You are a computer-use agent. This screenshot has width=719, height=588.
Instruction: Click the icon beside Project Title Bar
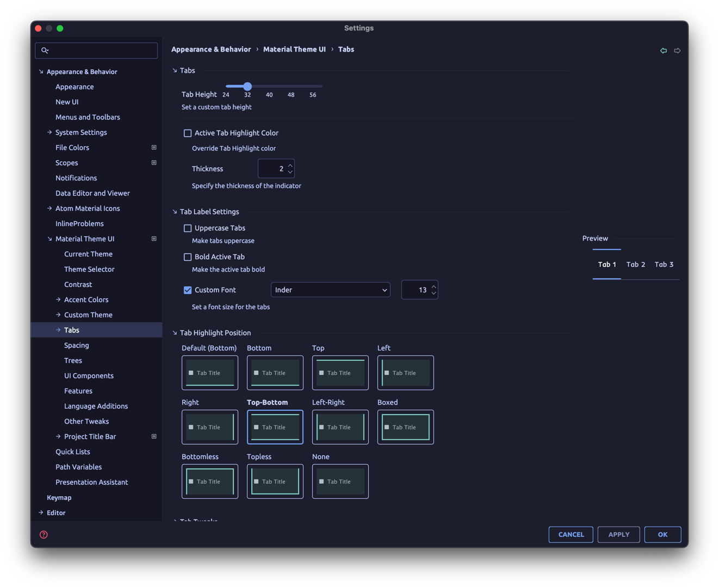point(153,436)
